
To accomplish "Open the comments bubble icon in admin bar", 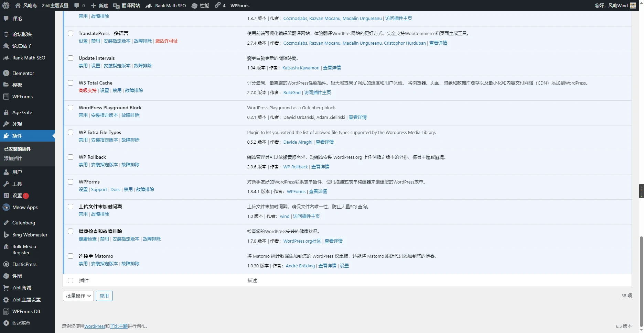I will [x=77, y=5].
